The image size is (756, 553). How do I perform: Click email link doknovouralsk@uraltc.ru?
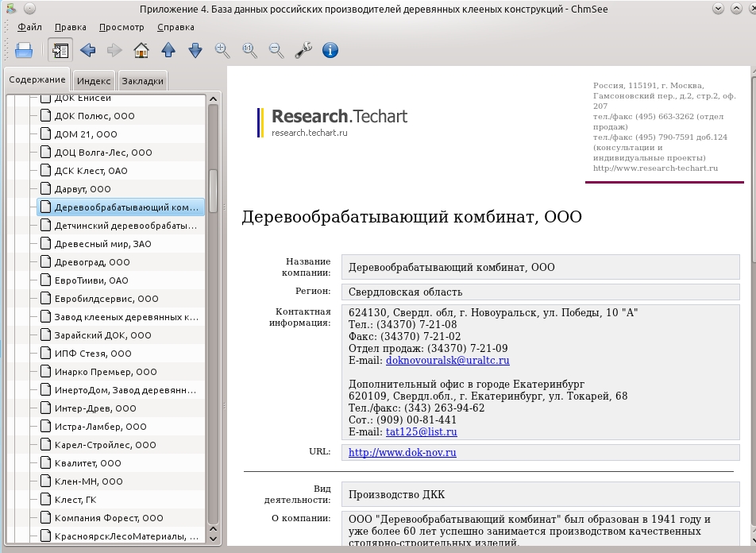(x=447, y=361)
